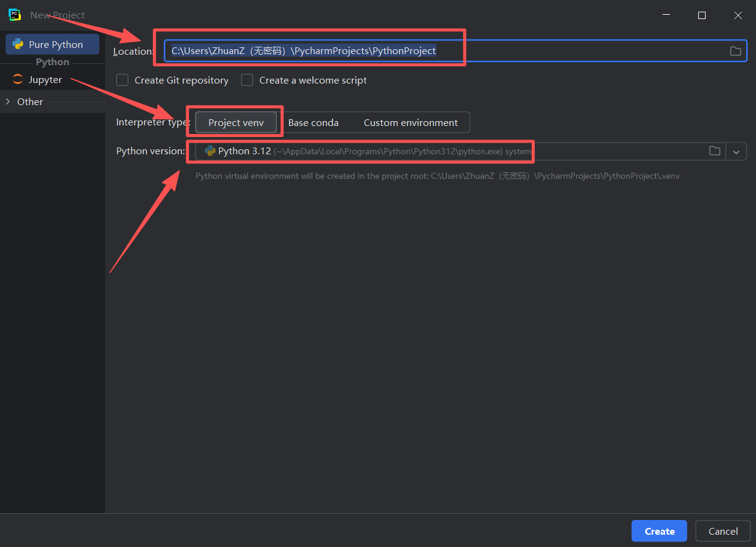
Task: Click the New Project window title
Action: [x=58, y=15]
